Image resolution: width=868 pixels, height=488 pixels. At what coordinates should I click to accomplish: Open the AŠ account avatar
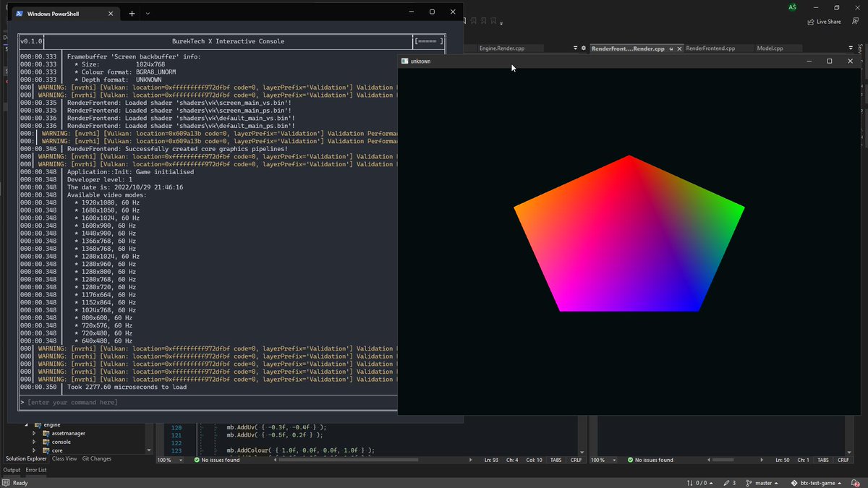click(793, 7)
